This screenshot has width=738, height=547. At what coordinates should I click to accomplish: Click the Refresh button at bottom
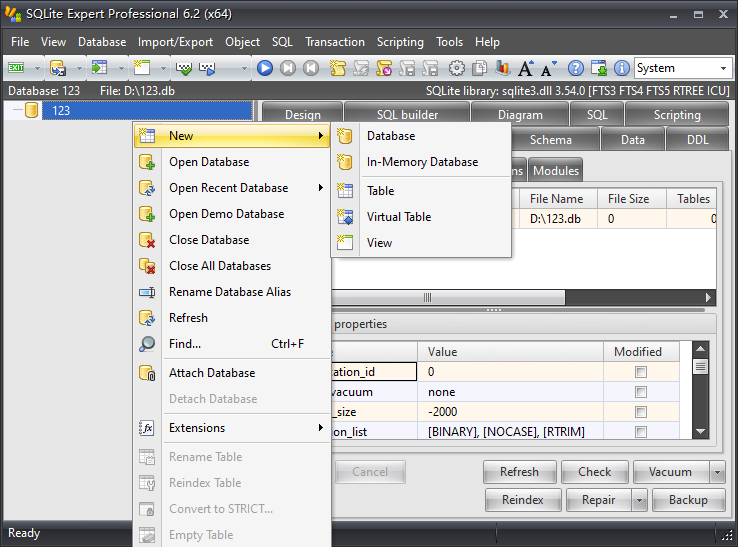pyautogui.click(x=520, y=472)
